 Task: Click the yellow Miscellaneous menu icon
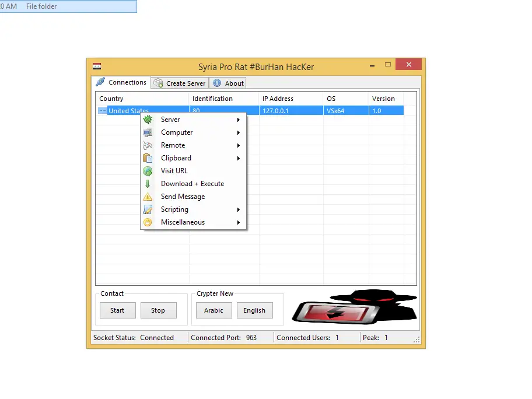click(148, 222)
